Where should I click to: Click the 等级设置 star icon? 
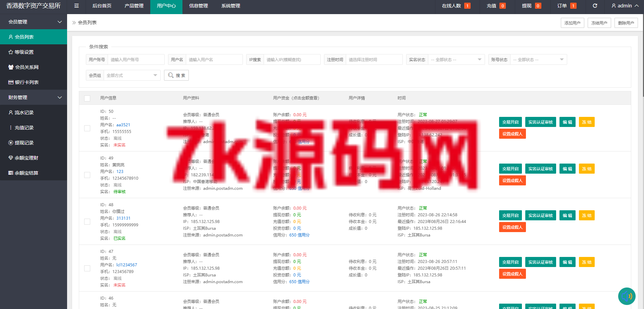11,52
